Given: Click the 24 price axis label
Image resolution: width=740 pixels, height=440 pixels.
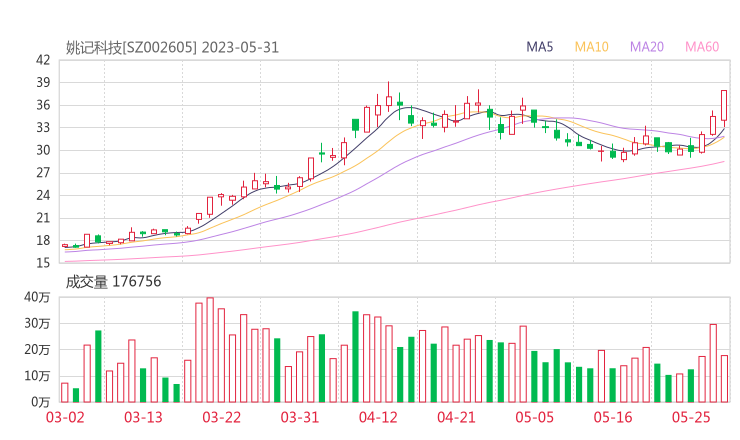Looking at the screenshot, I should pyautogui.click(x=43, y=195).
